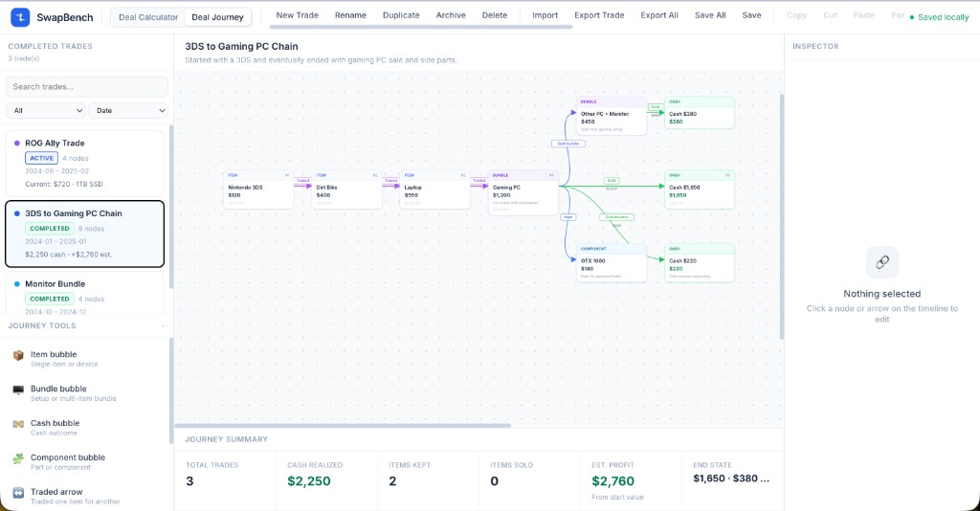
Task: Select the Dirt Bike node
Action: (x=346, y=189)
